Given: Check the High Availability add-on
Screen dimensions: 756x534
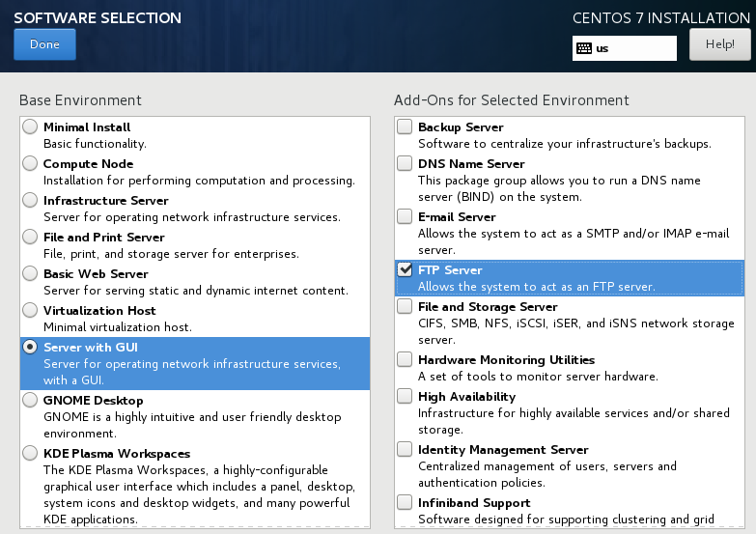Looking at the screenshot, I should click(405, 396).
